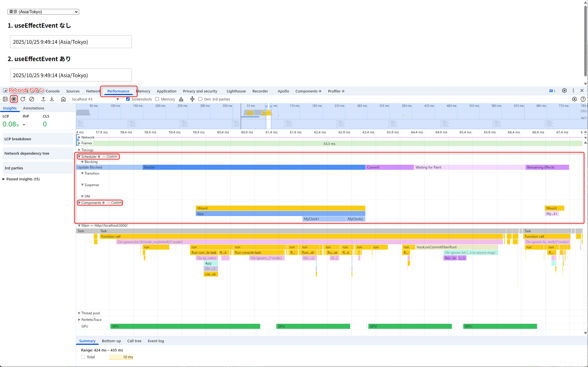Load a saved performance profile
588x367 pixels.
tap(43, 99)
